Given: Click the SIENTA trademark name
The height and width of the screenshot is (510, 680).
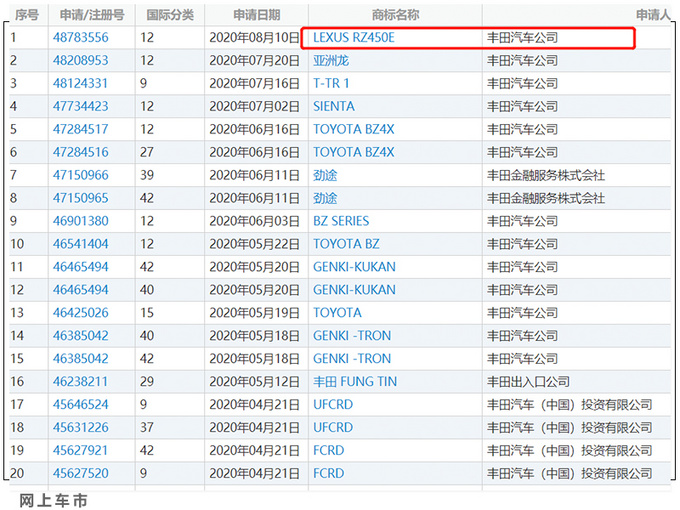Looking at the screenshot, I should click(x=336, y=106).
